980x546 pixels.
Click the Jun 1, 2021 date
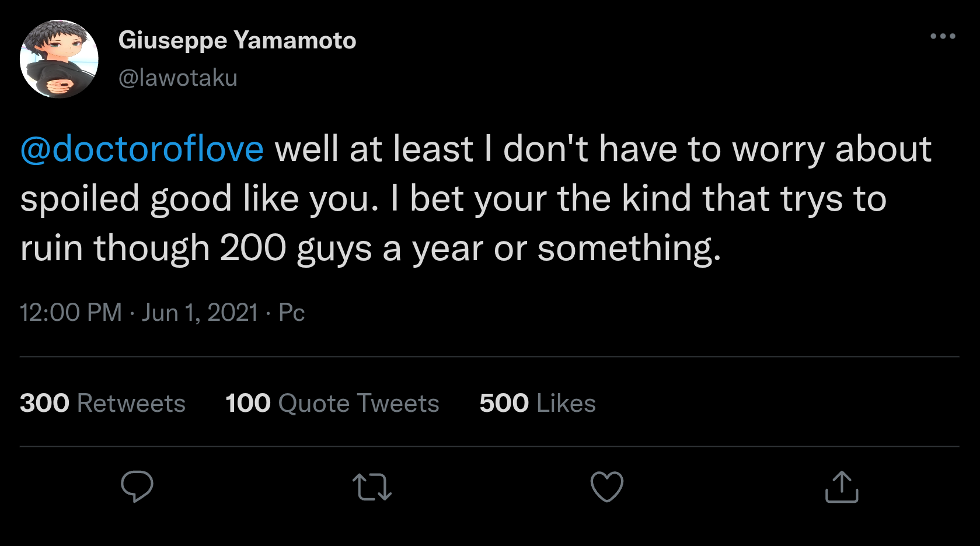click(x=200, y=313)
